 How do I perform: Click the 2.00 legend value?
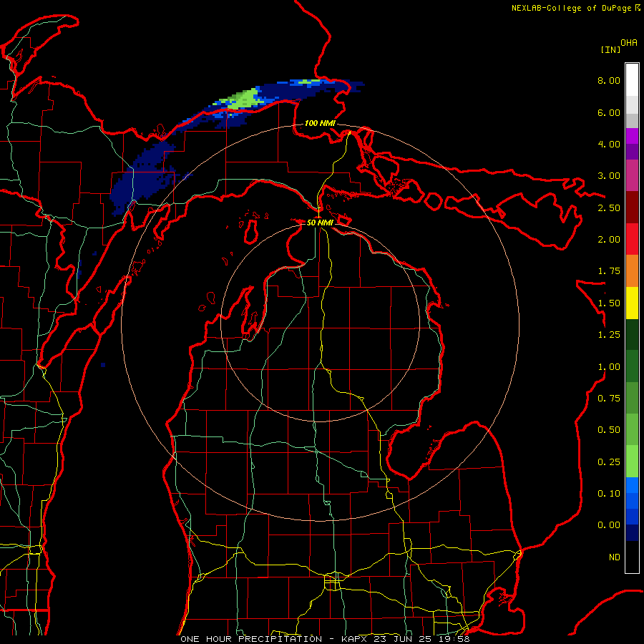609,240
